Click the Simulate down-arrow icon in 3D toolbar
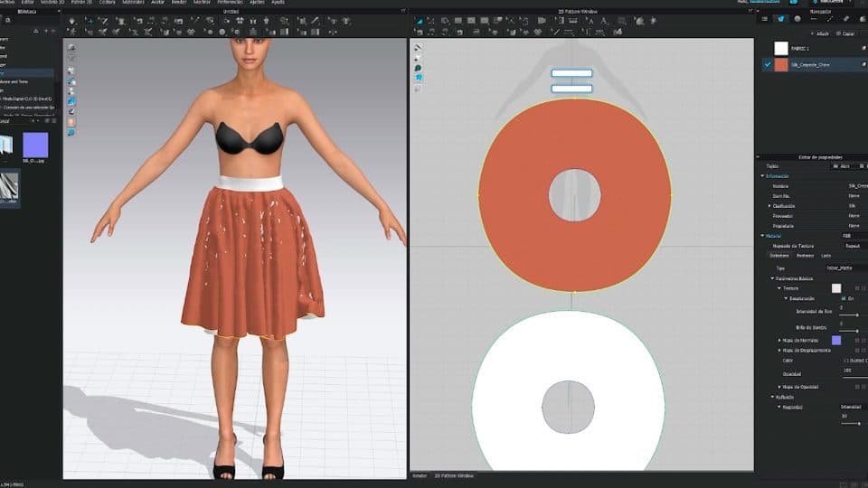868x488 pixels. coord(72,21)
